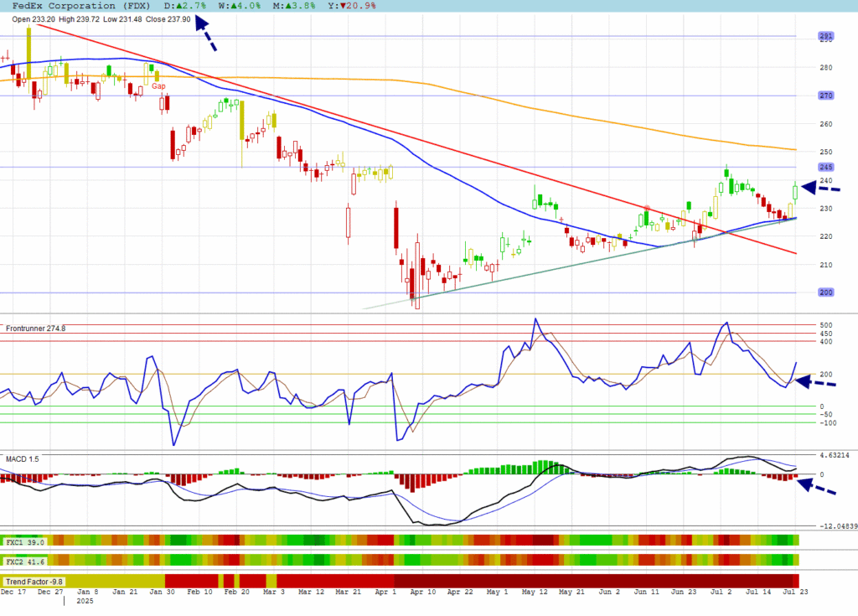Click the Dec 17 date label
858x616 pixels.
(13, 592)
